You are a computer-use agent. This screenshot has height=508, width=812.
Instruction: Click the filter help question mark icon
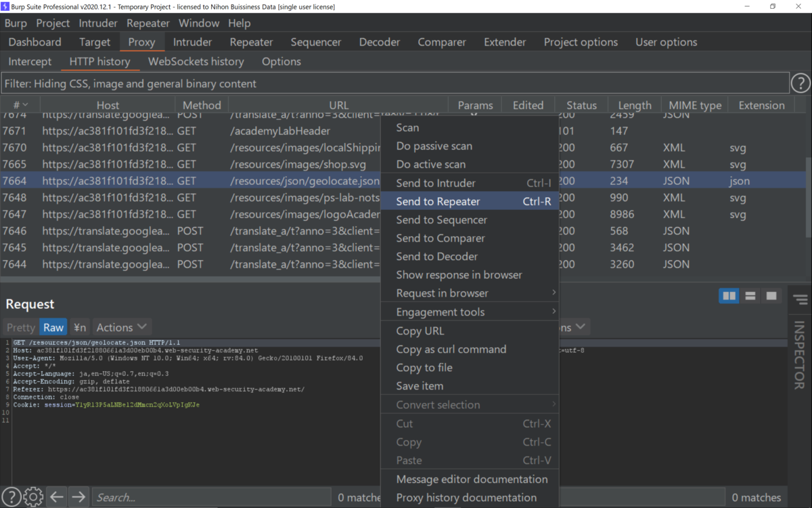(800, 83)
